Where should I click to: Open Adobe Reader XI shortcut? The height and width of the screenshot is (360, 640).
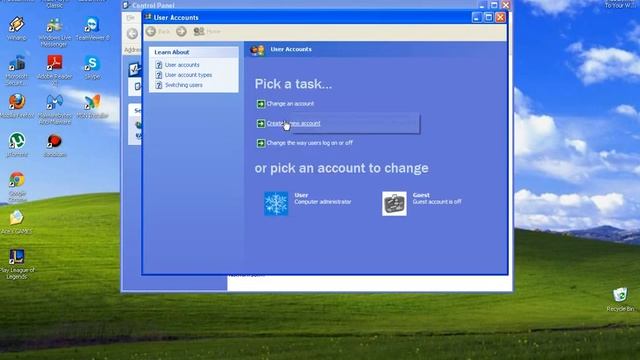click(55, 70)
